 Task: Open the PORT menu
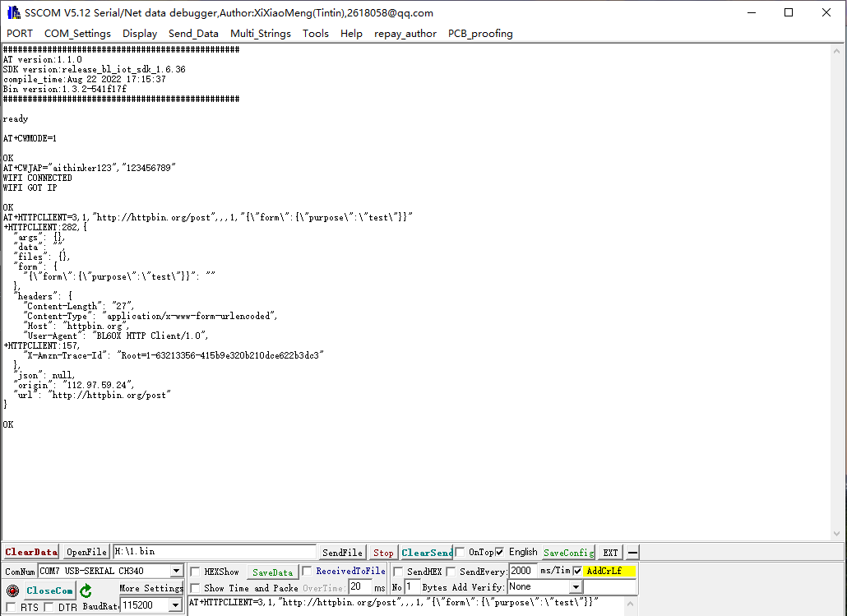click(20, 34)
